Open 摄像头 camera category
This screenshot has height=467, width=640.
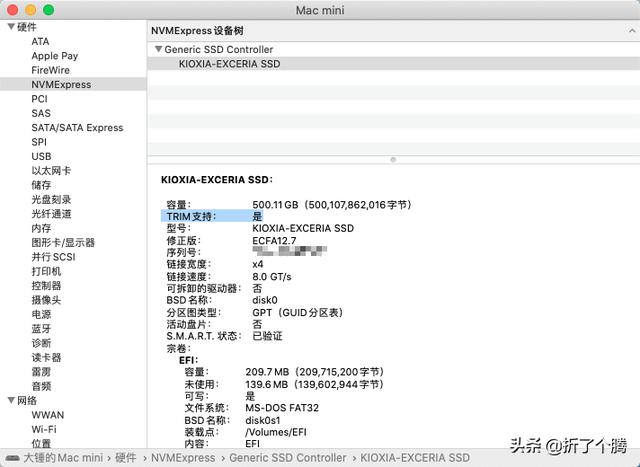46,300
